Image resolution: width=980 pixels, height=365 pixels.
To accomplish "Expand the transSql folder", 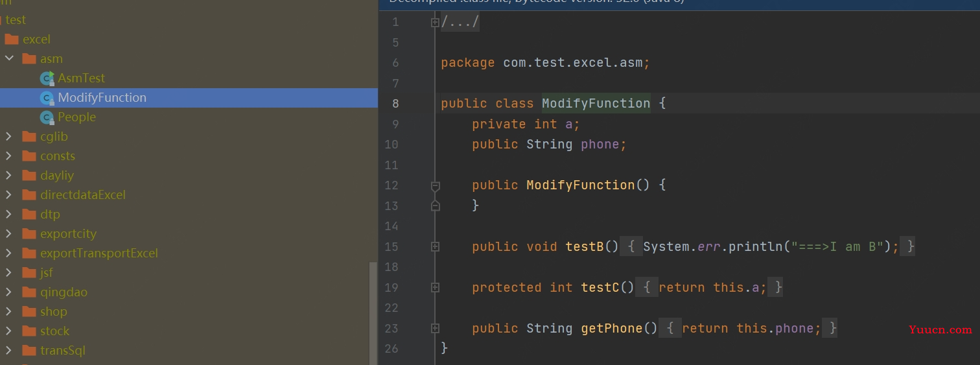I will 8,350.
